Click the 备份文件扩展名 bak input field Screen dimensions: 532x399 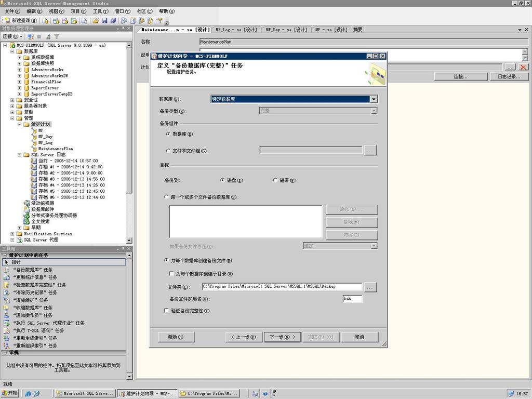352,299
